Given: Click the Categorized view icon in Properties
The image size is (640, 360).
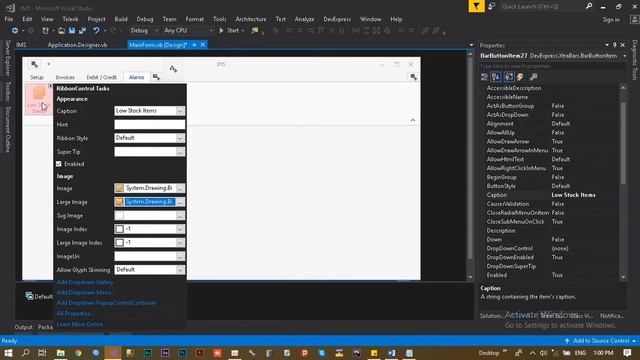Looking at the screenshot, I should [484, 77].
